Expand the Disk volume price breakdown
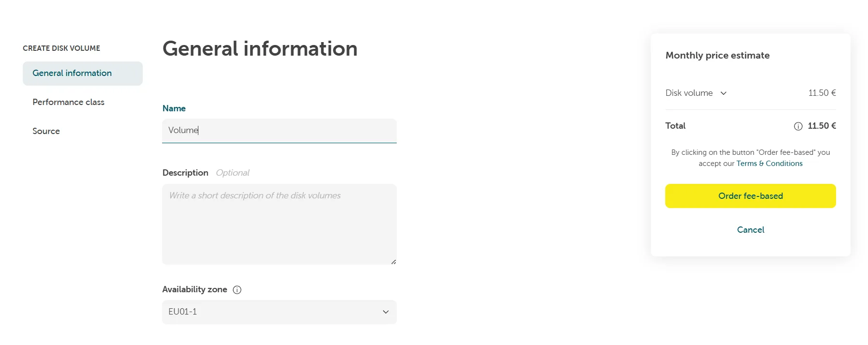Image resolution: width=868 pixels, height=345 pixels. click(724, 93)
